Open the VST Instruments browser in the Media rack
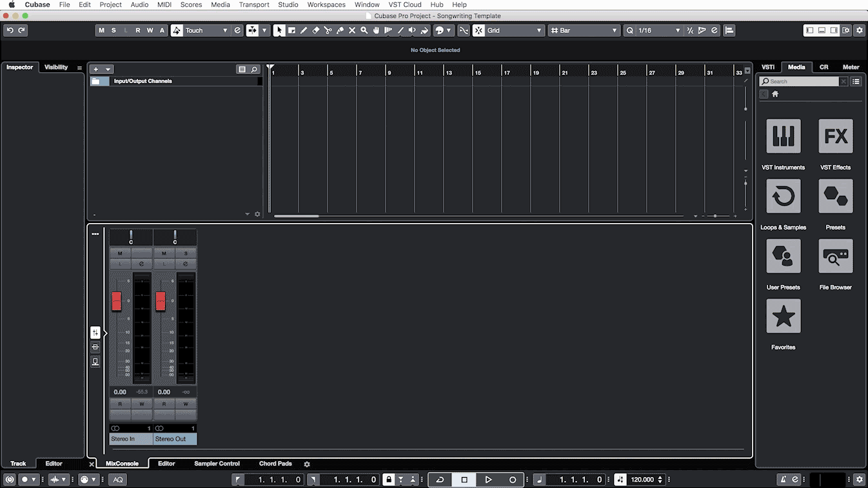 coord(783,136)
